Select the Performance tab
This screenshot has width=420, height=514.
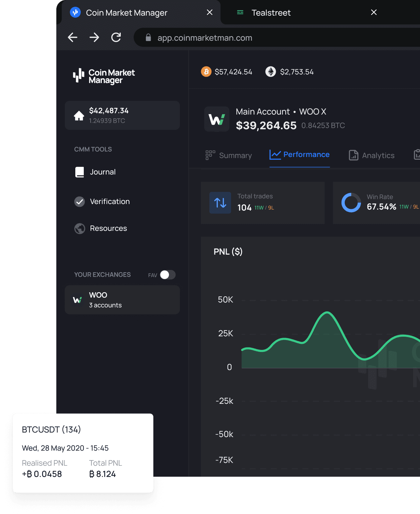coord(300,155)
